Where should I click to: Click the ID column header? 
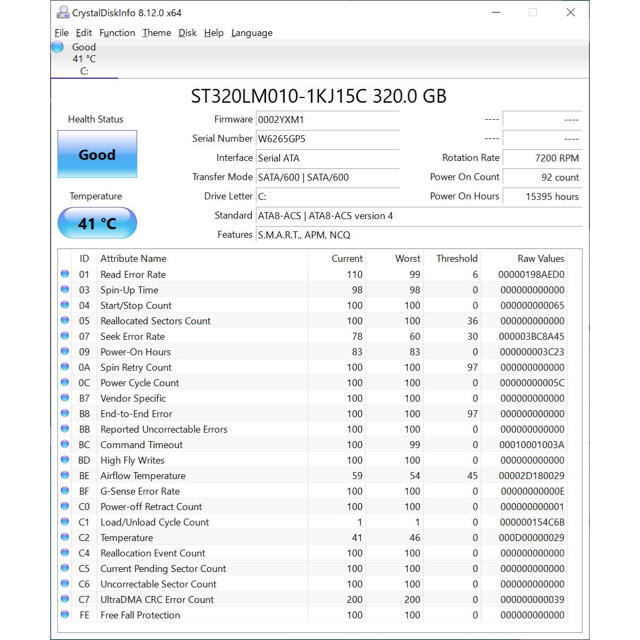84,259
